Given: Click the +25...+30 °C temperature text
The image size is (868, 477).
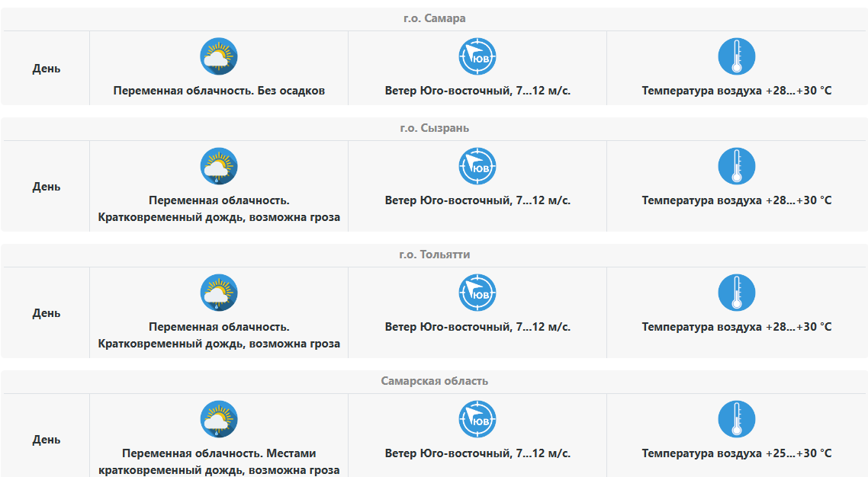Looking at the screenshot, I should coord(737,453).
